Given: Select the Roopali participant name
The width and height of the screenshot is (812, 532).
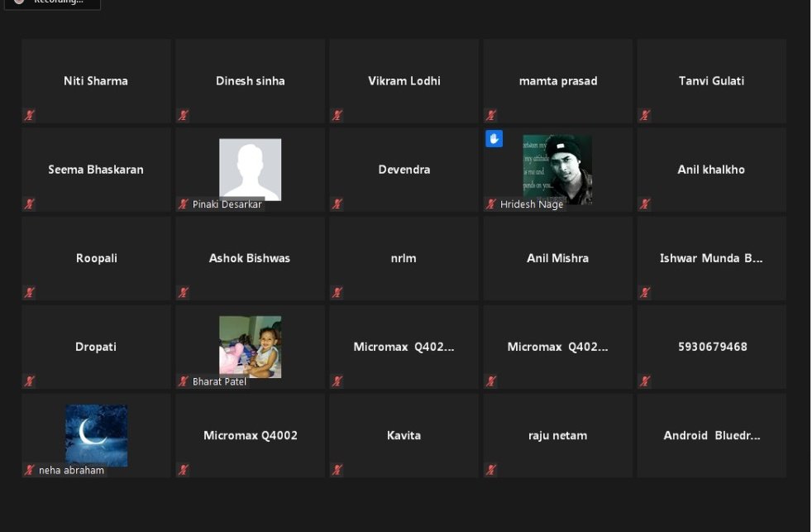Looking at the screenshot, I should click(x=96, y=258).
